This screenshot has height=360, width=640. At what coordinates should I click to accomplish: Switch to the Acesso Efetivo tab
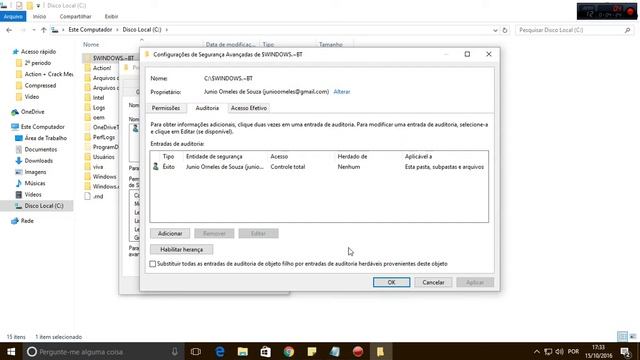[249, 108]
